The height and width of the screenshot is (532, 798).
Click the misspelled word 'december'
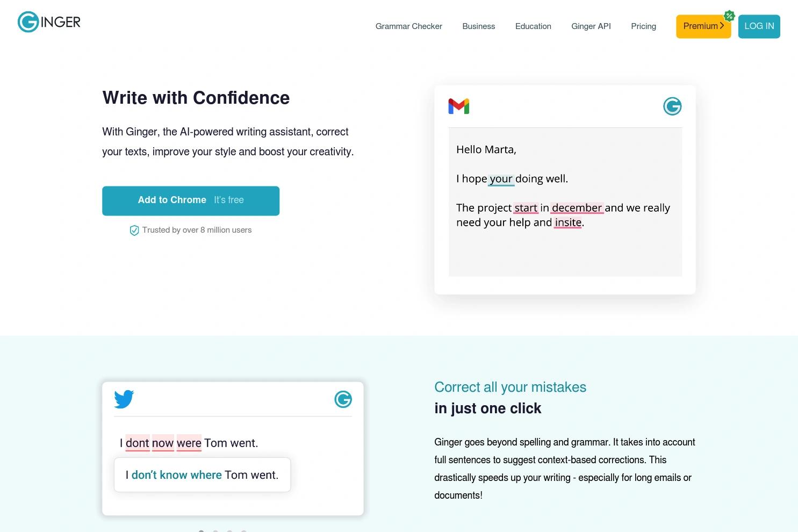tap(577, 208)
